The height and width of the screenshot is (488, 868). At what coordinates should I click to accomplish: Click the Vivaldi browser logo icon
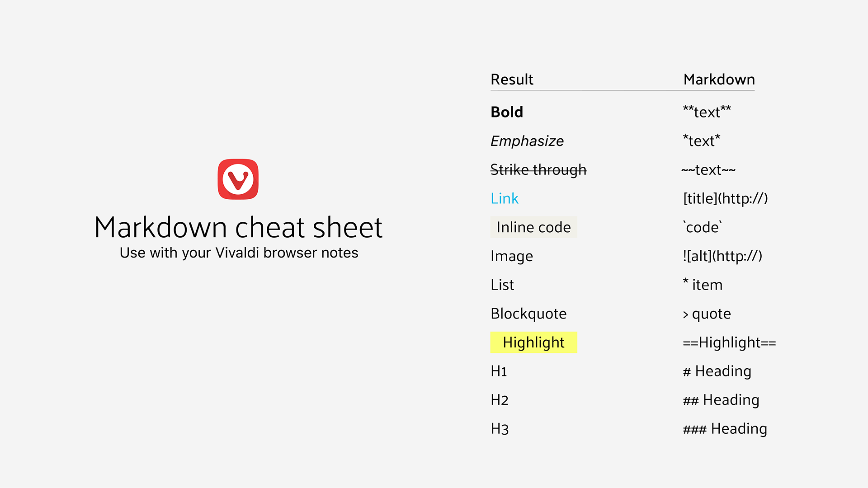pyautogui.click(x=238, y=179)
